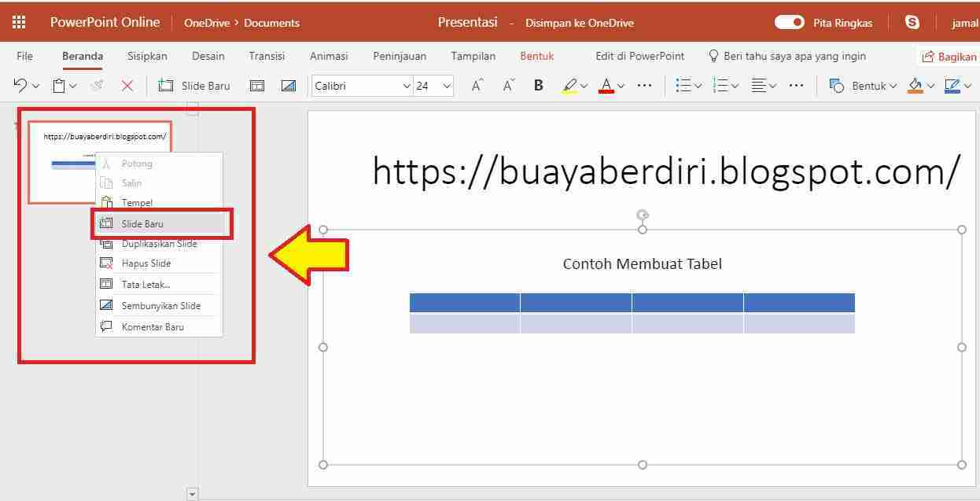Click the Skype icon in header
The height and width of the screenshot is (501, 980).
[x=912, y=23]
